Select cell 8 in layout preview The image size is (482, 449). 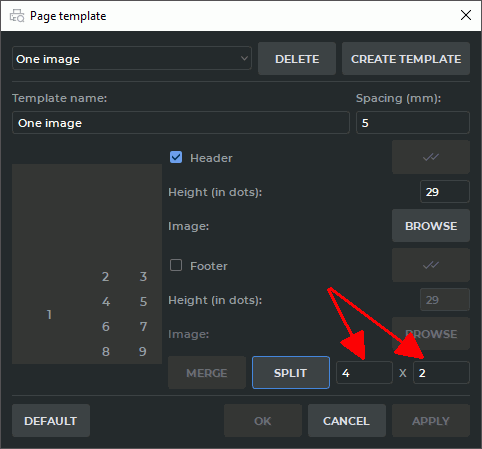pos(105,351)
